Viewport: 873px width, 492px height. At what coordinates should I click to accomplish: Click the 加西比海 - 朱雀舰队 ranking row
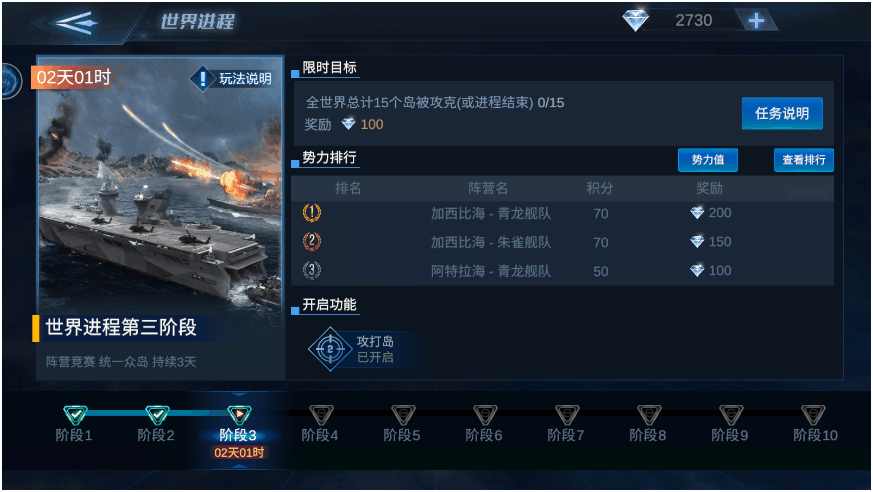click(x=562, y=242)
